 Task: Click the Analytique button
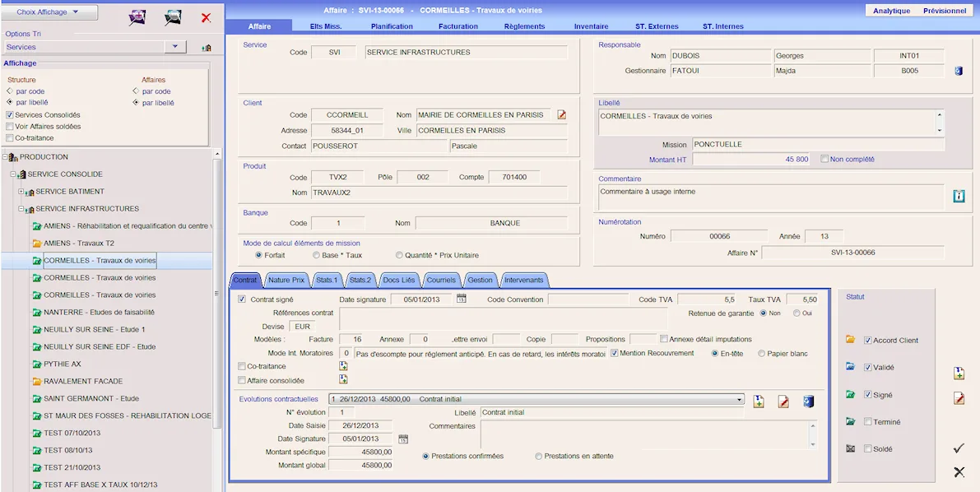(891, 12)
